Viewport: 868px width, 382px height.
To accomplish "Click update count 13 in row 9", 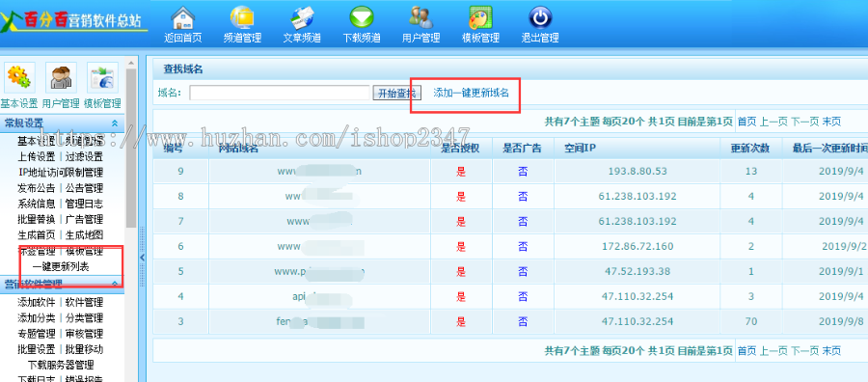I will [x=751, y=171].
